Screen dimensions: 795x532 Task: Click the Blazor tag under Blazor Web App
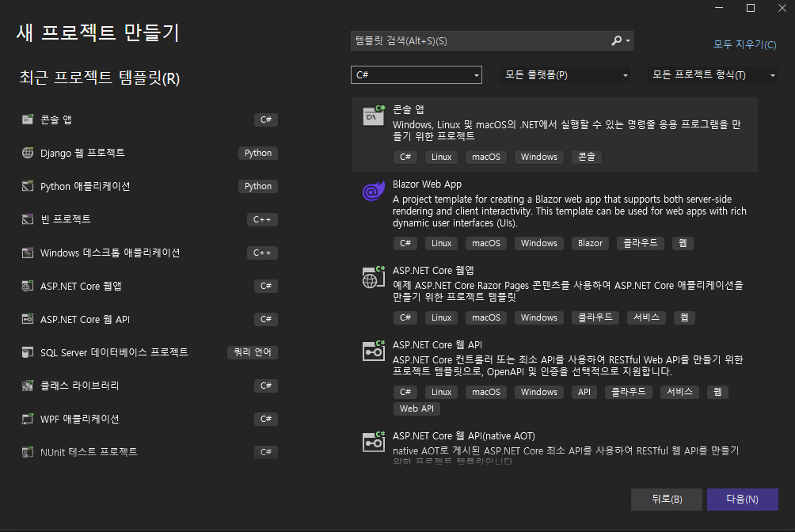(x=590, y=243)
